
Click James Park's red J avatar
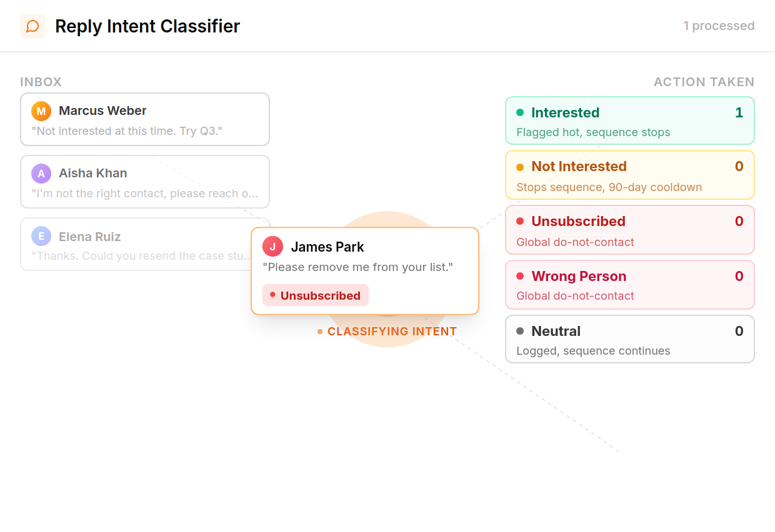[272, 247]
